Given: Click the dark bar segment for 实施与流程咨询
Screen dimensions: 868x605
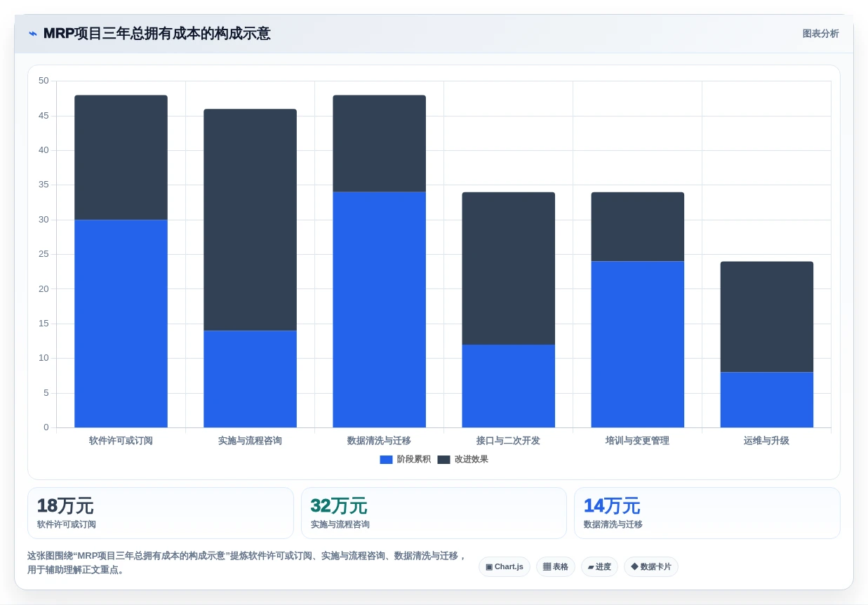Looking at the screenshot, I should pos(250,220).
